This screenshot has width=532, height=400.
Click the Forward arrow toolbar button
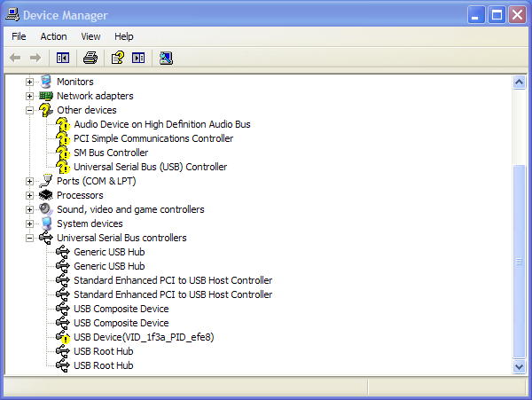35,58
